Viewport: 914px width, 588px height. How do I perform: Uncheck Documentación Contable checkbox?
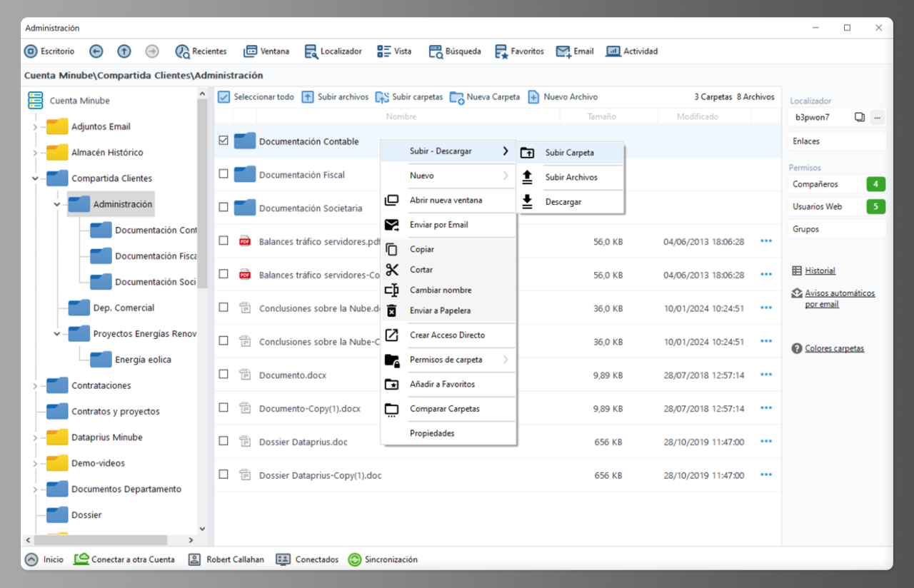(x=224, y=141)
